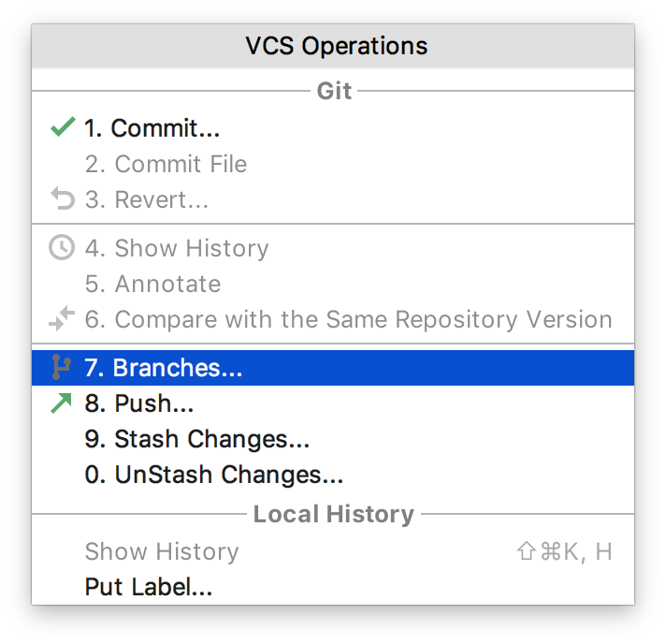Image resolution: width=666 pixels, height=644 pixels.
Task: Select '8. Push...' entry
Action: [x=333, y=403]
